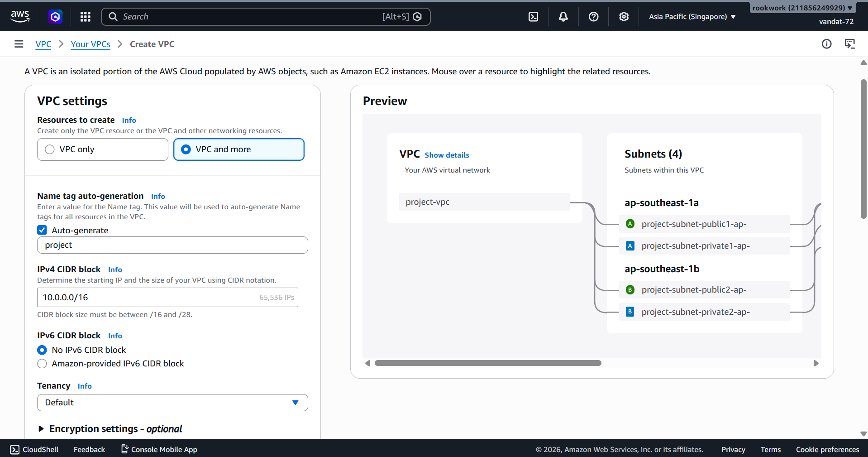Open the Asia Pacific (Singapore) region selector
The height and width of the screenshot is (457, 868).
(692, 17)
